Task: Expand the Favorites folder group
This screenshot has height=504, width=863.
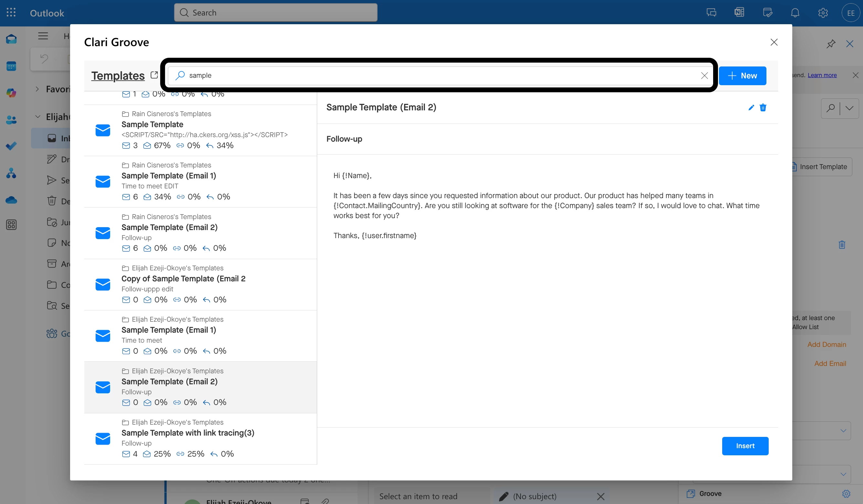Action: point(37,89)
